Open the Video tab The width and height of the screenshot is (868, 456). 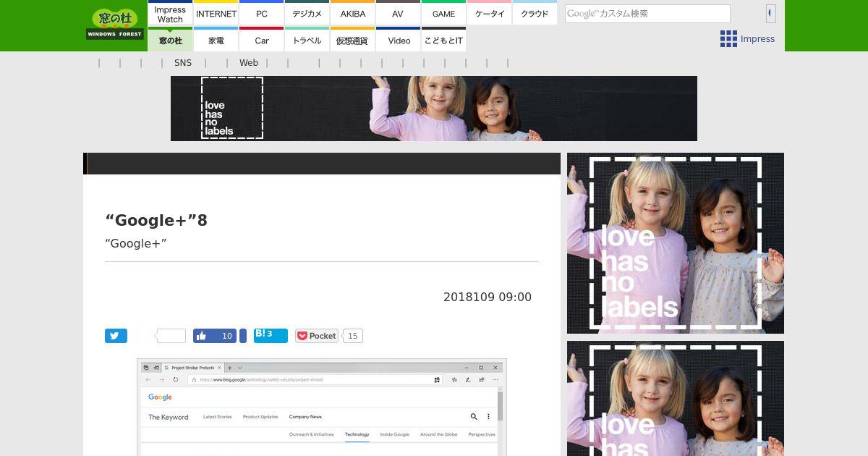pos(398,40)
